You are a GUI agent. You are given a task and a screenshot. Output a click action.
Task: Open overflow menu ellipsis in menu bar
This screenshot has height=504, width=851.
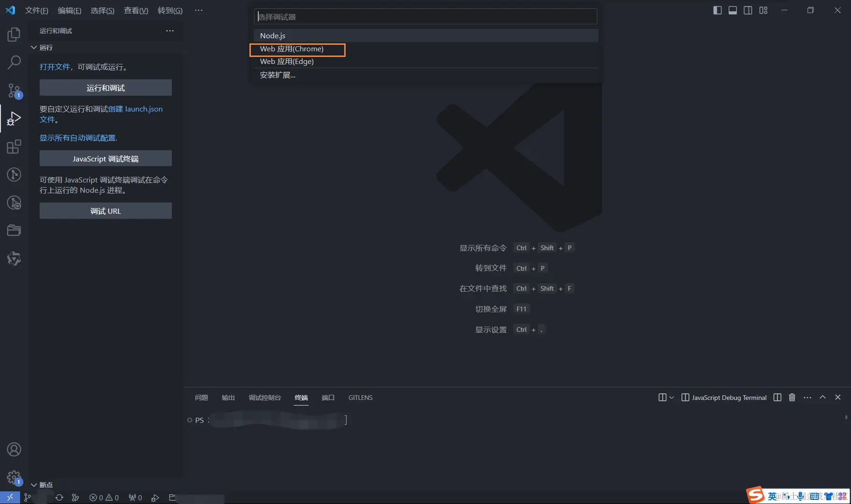point(199,10)
